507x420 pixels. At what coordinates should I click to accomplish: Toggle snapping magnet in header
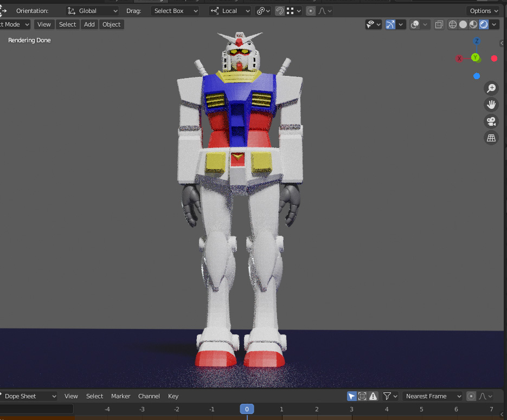280,11
